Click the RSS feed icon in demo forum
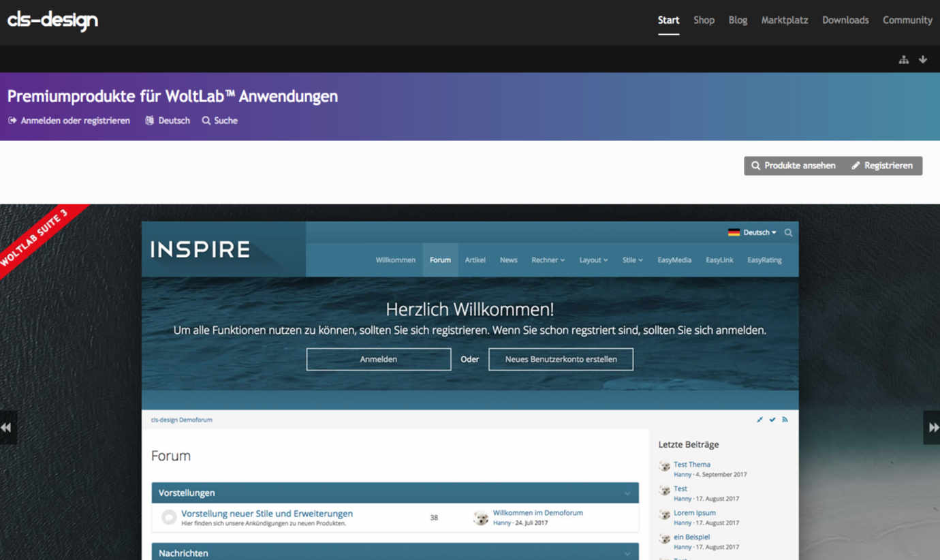 point(785,420)
